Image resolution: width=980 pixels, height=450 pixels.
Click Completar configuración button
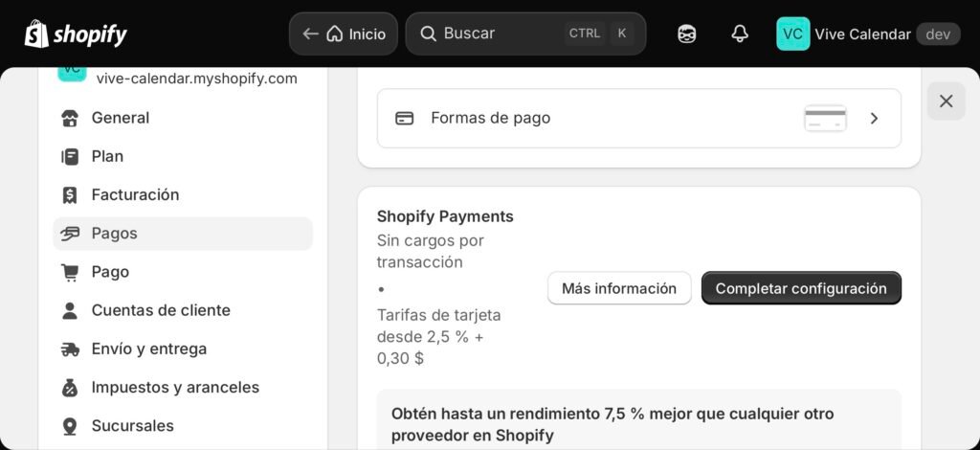pos(801,288)
